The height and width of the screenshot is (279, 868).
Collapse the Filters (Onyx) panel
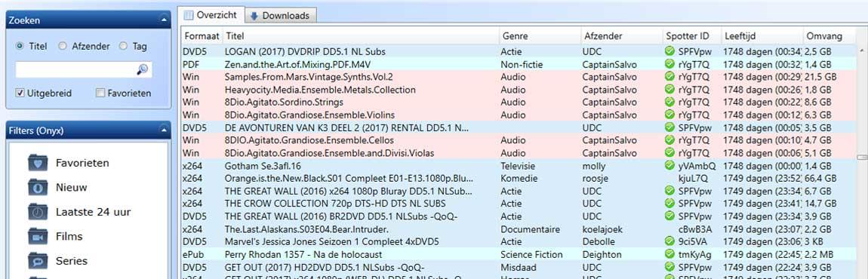(163, 131)
